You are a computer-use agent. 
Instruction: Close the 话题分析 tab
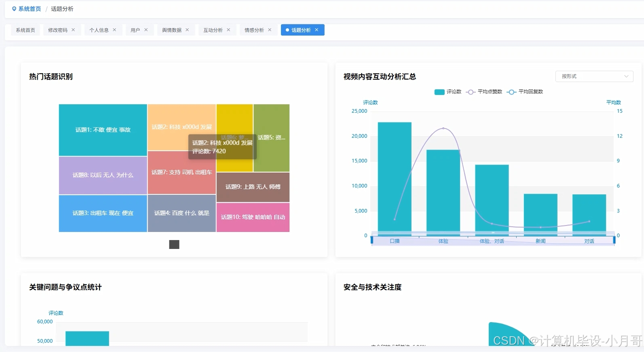(317, 30)
